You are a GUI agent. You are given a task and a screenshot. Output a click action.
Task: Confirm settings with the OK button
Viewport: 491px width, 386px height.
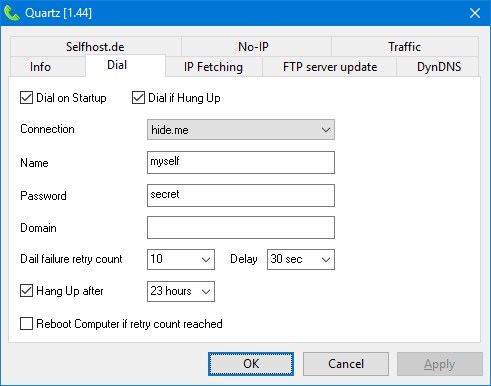[x=251, y=364]
